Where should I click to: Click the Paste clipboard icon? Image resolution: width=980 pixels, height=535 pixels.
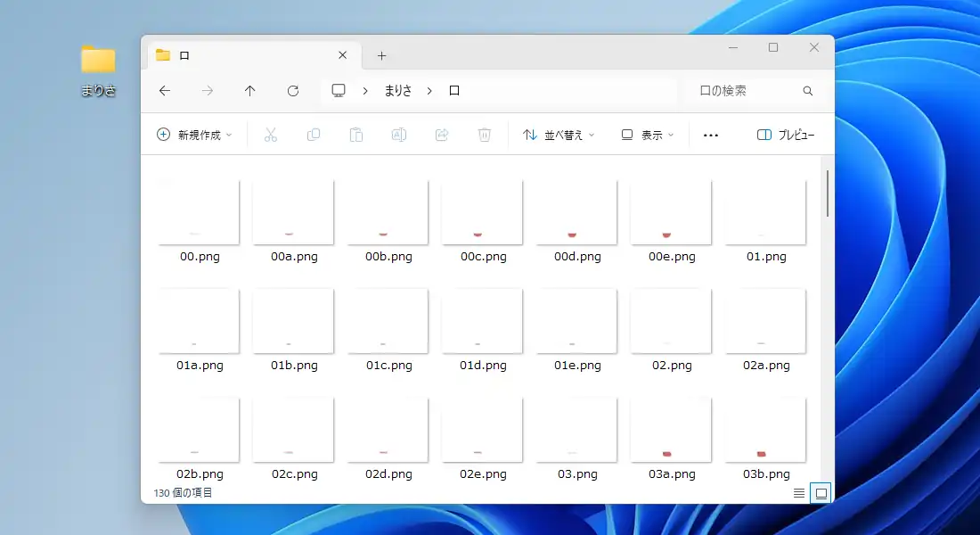tap(356, 135)
